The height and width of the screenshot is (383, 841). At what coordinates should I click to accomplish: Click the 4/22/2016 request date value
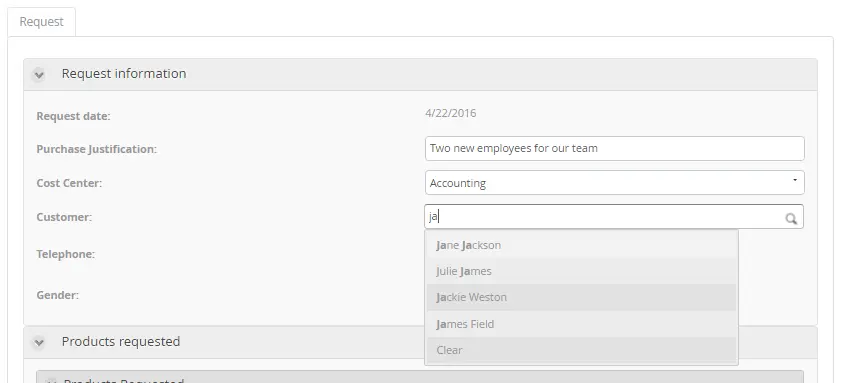click(x=451, y=113)
